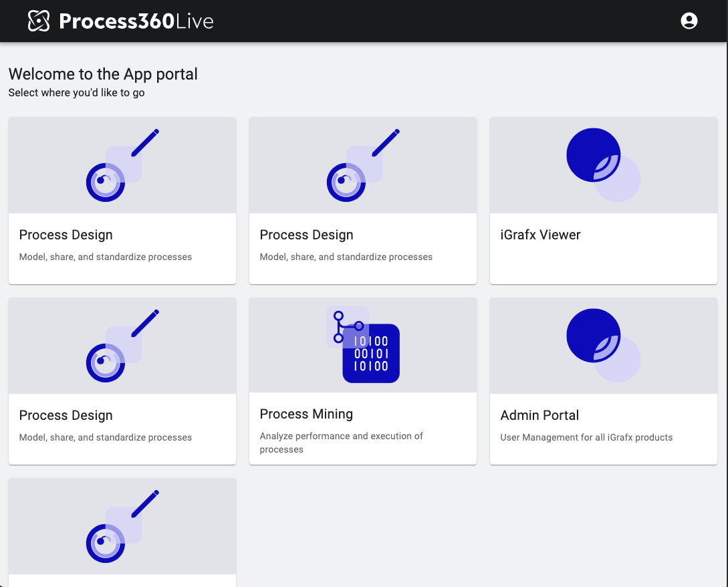The image size is (728, 587).
Task: Launch Process Mining via its title
Action: tap(306, 414)
